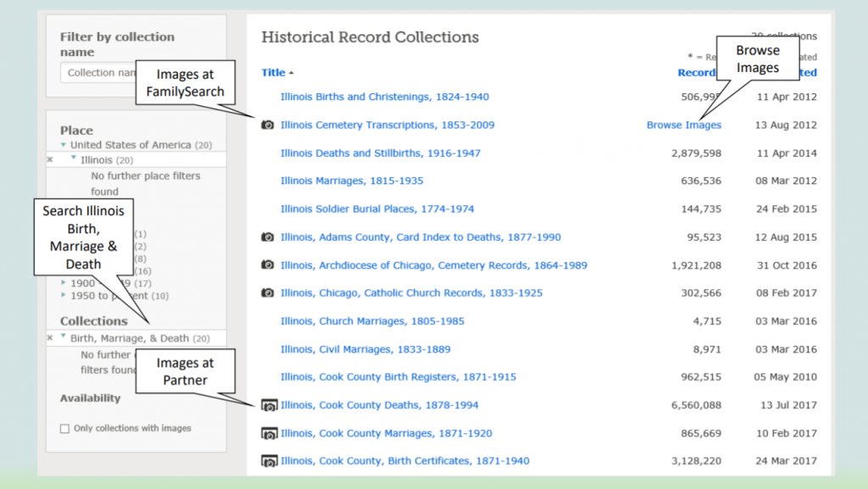Click partner camera icon beside Cook County Birth Certificates
The image size is (868, 489).
269,461
